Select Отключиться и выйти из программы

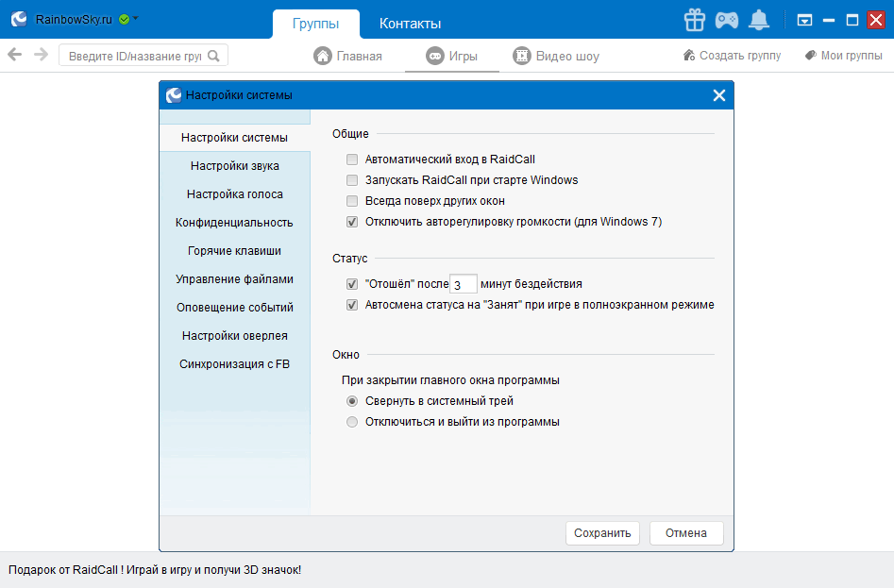point(352,422)
